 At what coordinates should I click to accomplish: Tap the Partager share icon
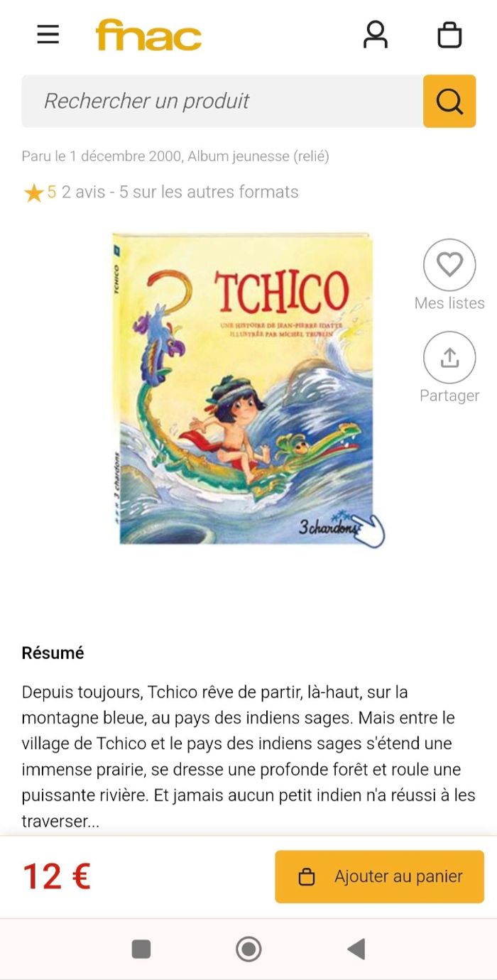(449, 357)
